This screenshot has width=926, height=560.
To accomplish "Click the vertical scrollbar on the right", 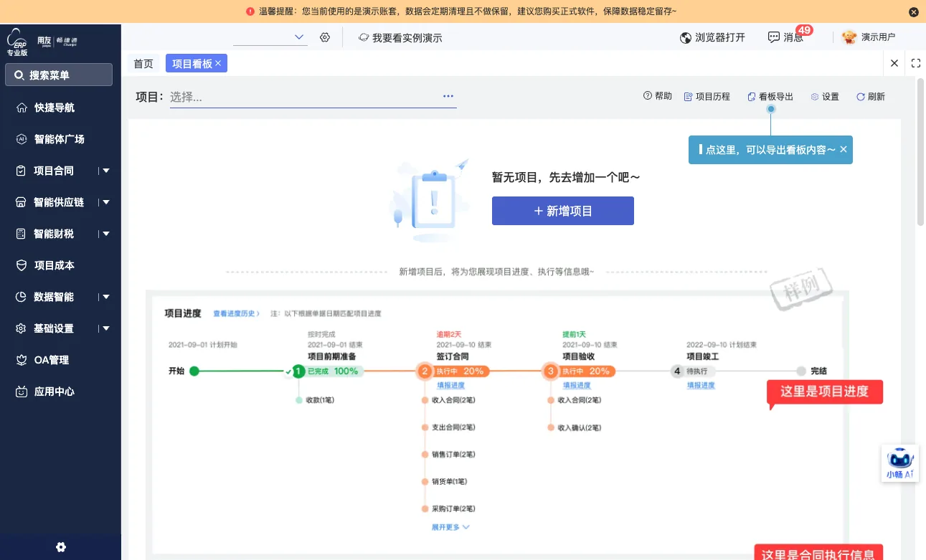I will pos(920,151).
